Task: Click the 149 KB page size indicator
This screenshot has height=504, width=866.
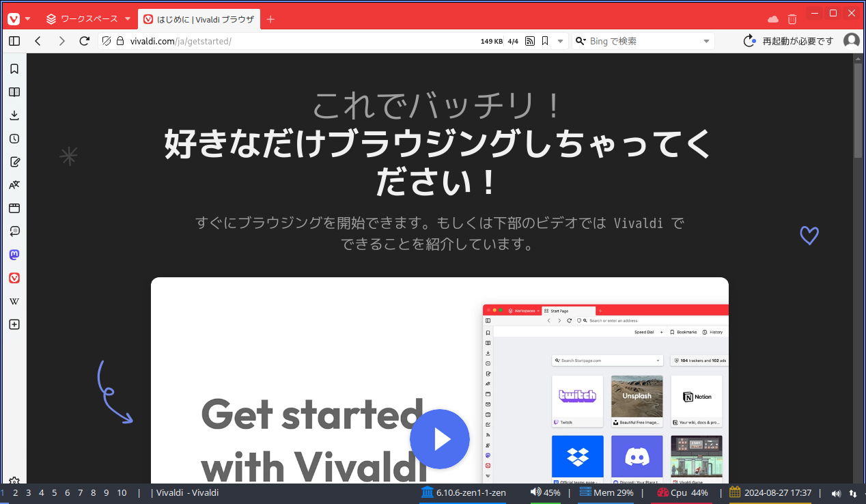Action: click(x=492, y=41)
